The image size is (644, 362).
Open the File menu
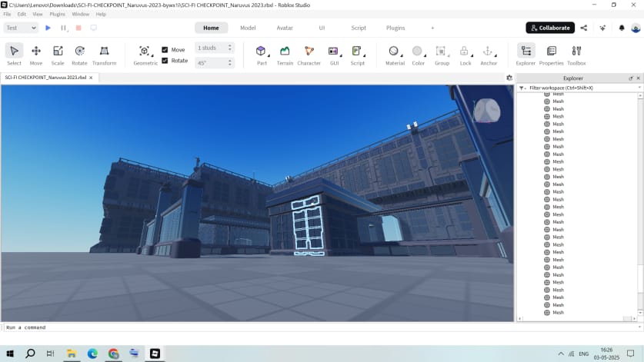pyautogui.click(x=7, y=14)
